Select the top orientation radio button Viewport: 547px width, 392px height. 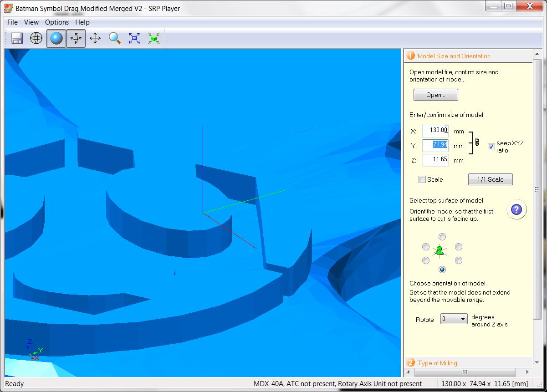pyautogui.click(x=442, y=237)
